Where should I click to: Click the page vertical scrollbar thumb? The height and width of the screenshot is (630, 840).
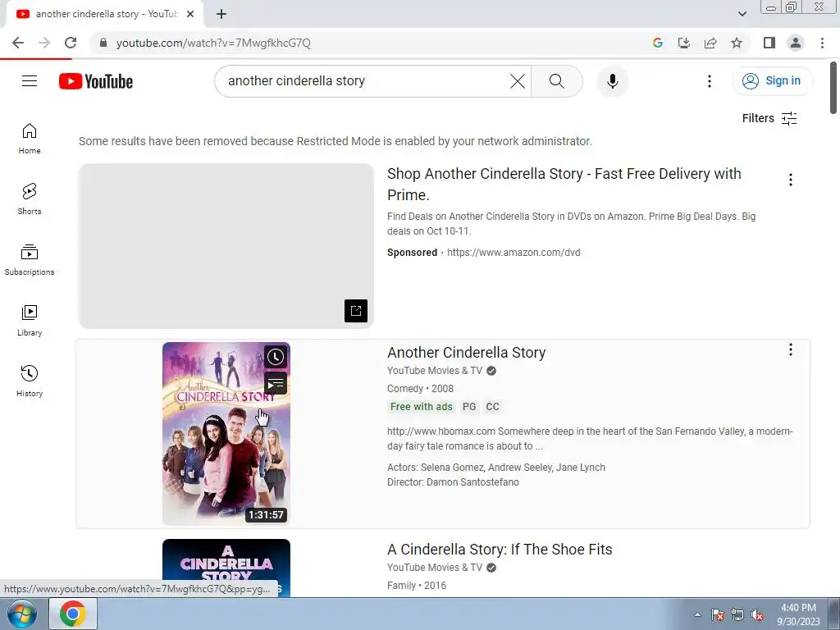click(x=833, y=87)
